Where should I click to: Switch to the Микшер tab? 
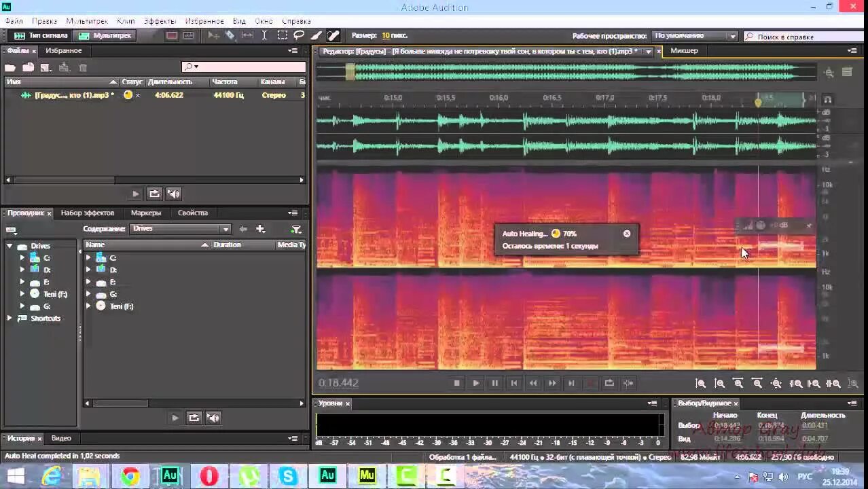coord(684,51)
